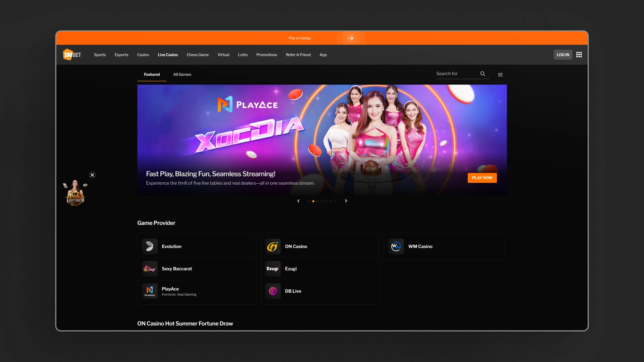Open the Esports menu
Screen dimensions: 644x362
pos(121,55)
